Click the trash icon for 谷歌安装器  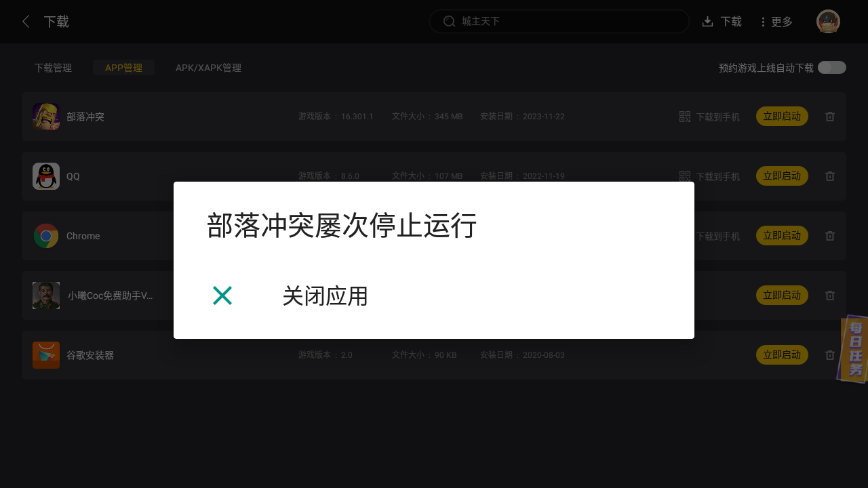pos(830,355)
